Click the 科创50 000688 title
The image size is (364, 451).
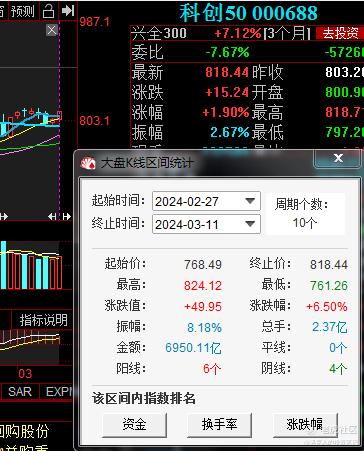click(x=248, y=13)
